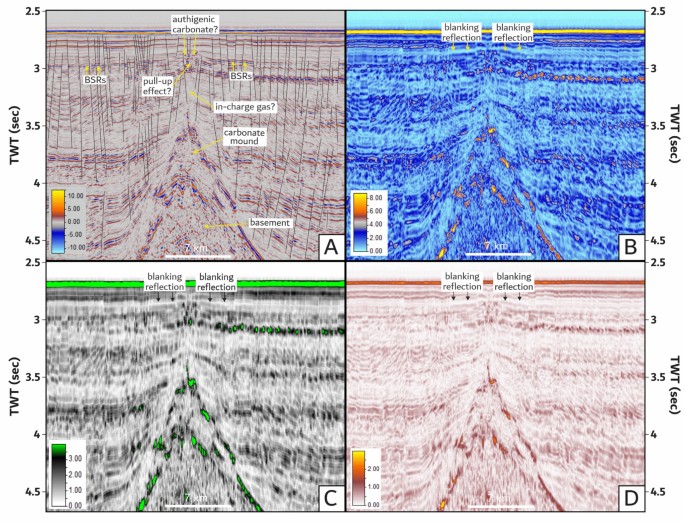Click the 'authigenic carbonate?' label in panel A
Viewport: 685px width, 524px height.
click(195, 24)
